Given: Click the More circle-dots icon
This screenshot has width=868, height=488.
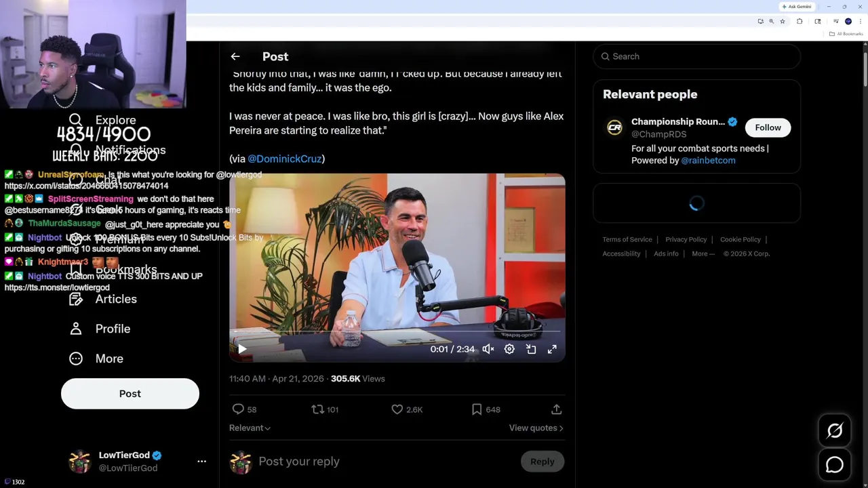Looking at the screenshot, I should point(76,359).
